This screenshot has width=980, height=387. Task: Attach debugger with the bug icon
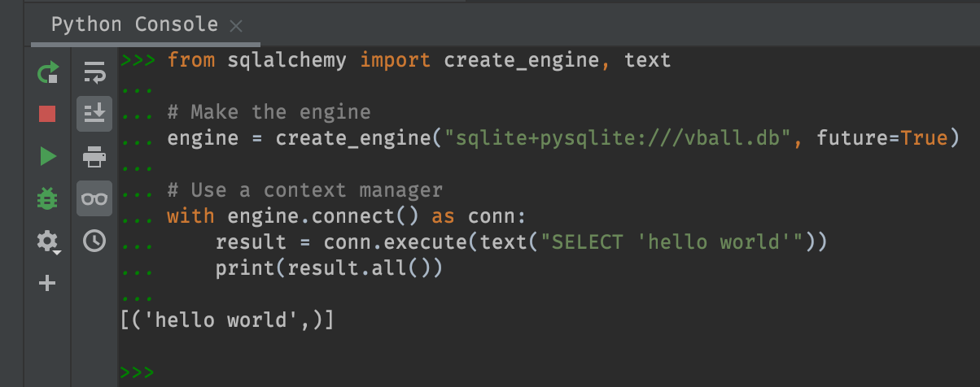click(x=48, y=198)
